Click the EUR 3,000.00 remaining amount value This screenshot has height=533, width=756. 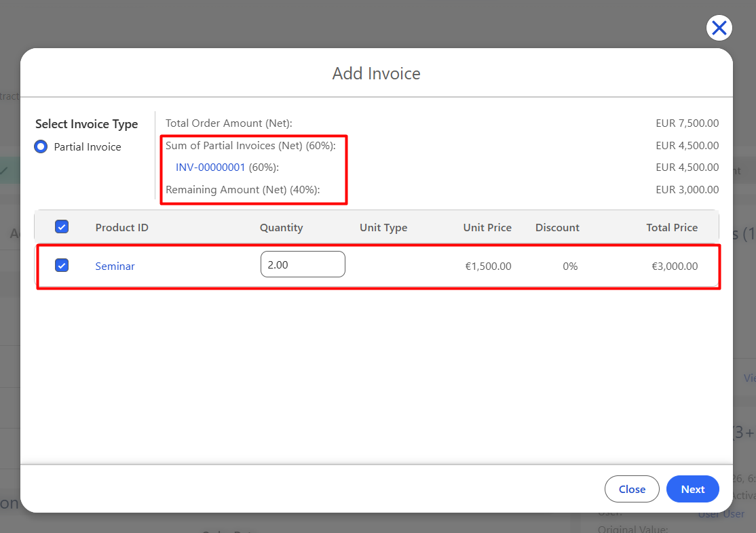pos(687,190)
